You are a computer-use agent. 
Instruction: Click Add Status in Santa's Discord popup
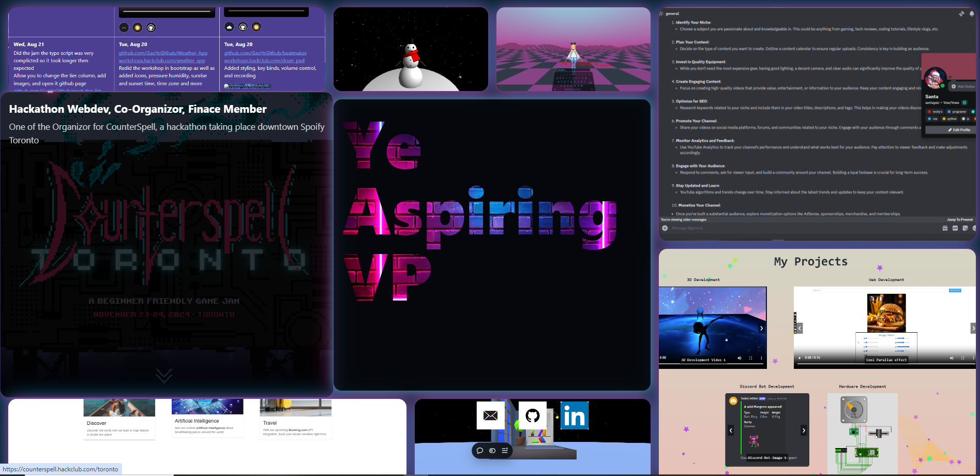pos(963,86)
